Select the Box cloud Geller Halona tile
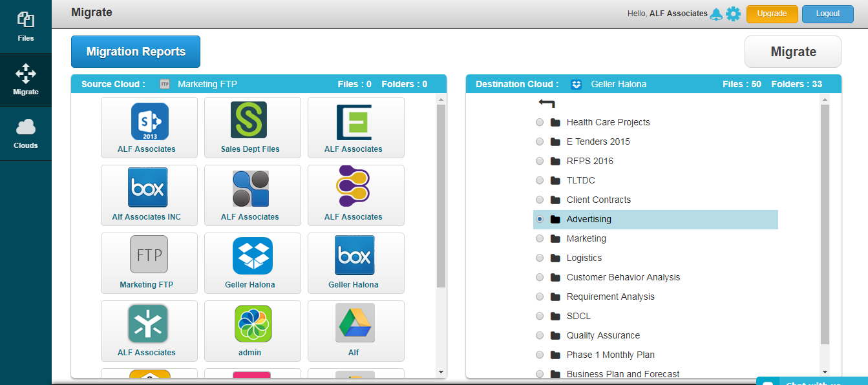 (355, 263)
